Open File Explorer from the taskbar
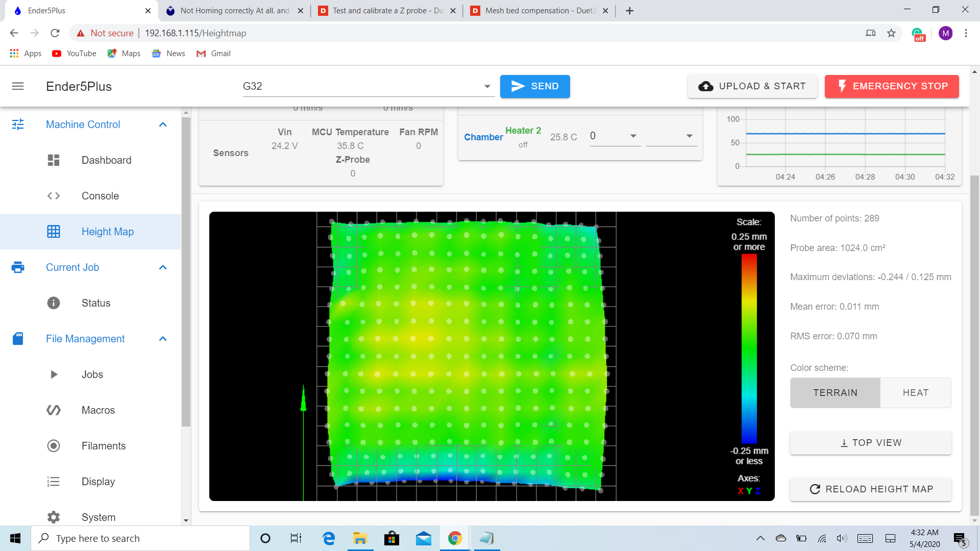The height and width of the screenshot is (551, 980). tap(360, 538)
